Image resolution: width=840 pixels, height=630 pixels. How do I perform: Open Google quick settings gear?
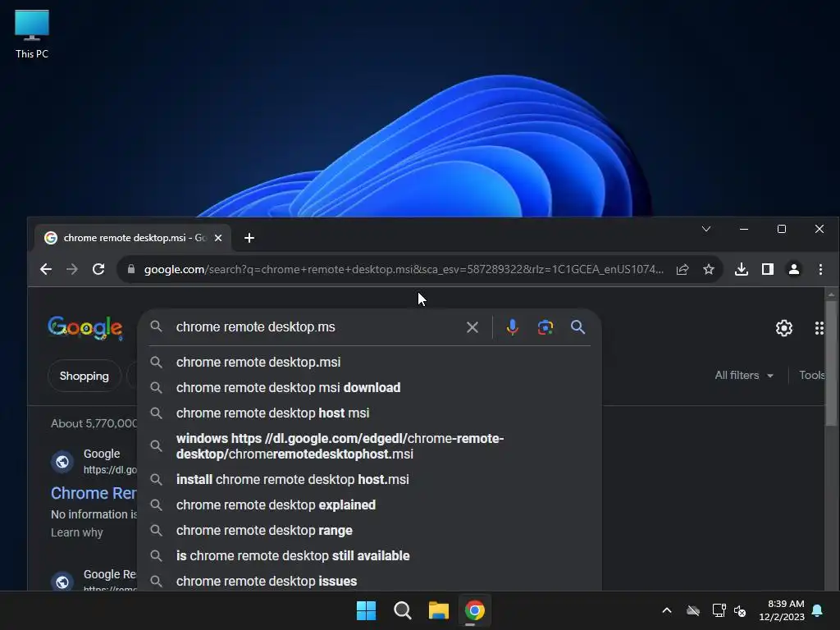[783, 328]
